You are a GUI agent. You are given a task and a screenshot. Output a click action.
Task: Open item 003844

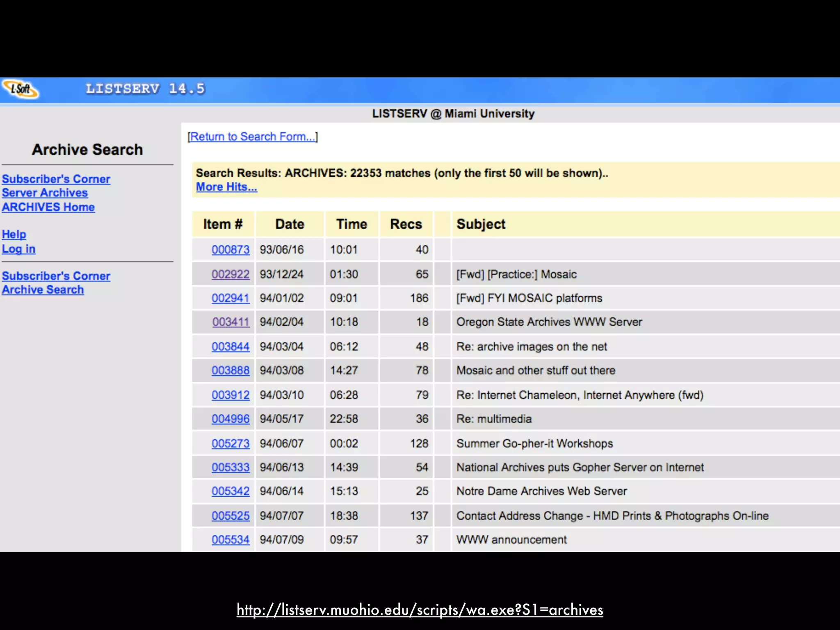(x=231, y=347)
